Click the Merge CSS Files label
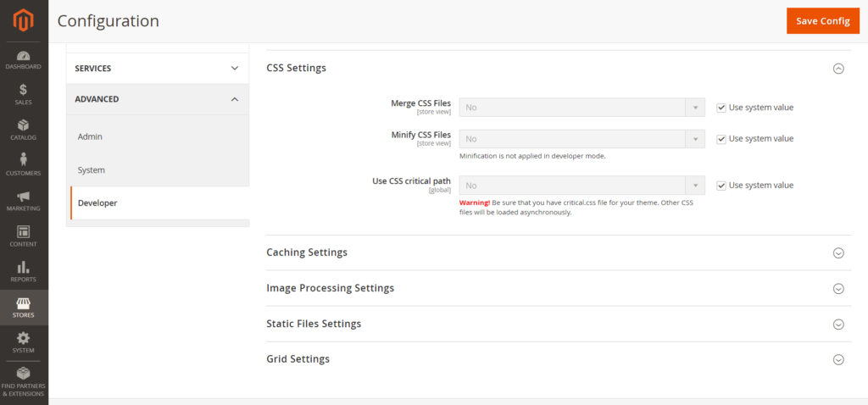The image size is (868, 405). click(x=420, y=103)
